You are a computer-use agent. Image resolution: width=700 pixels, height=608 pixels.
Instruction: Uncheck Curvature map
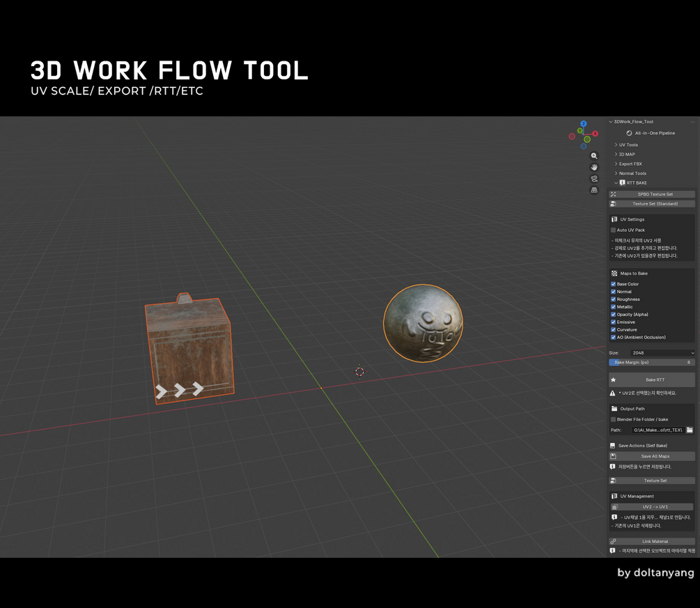613,329
